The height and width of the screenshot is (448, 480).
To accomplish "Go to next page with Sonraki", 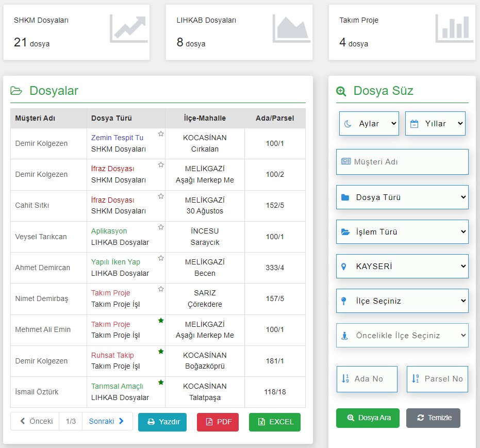I will 107,421.
